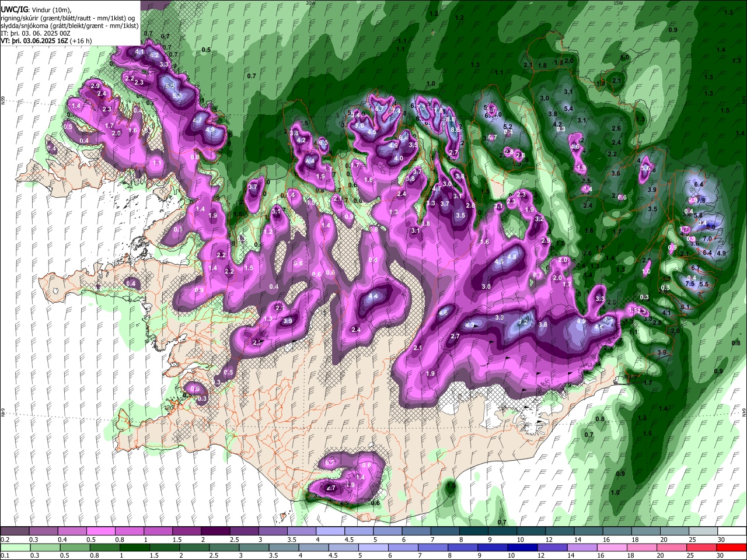Click the 30 label in the rain legend
The image size is (747, 560).
point(721,556)
